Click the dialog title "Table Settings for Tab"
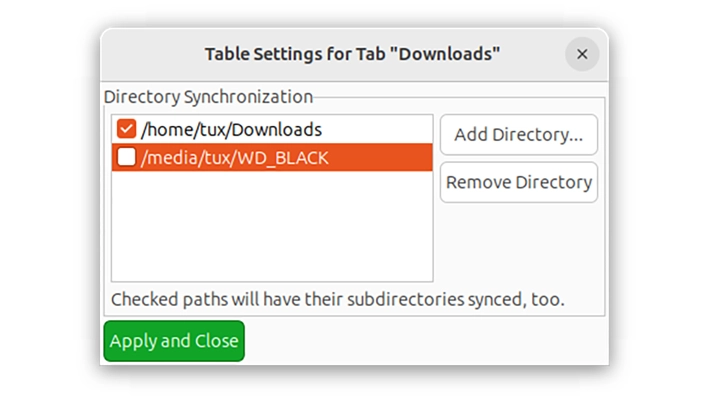 tap(295, 54)
